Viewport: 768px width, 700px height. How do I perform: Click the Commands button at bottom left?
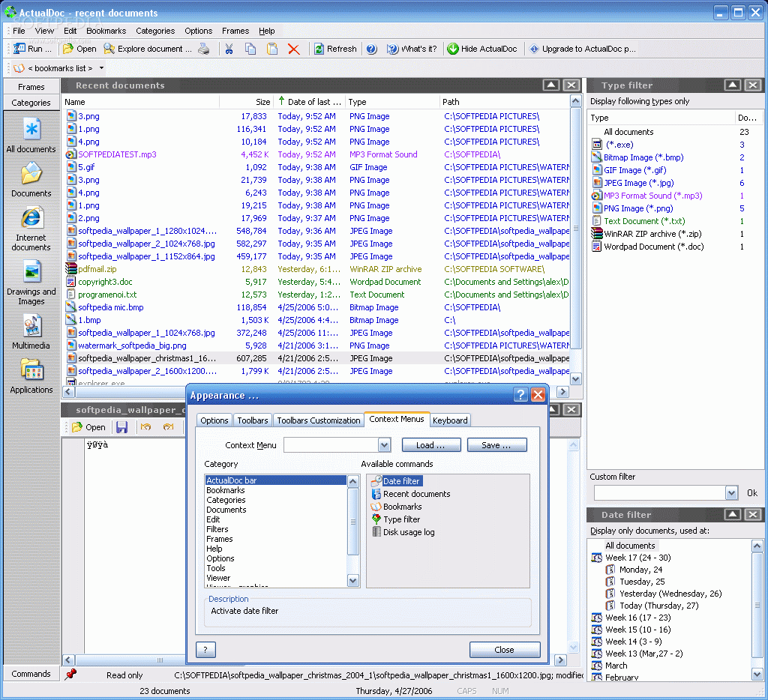(31, 674)
